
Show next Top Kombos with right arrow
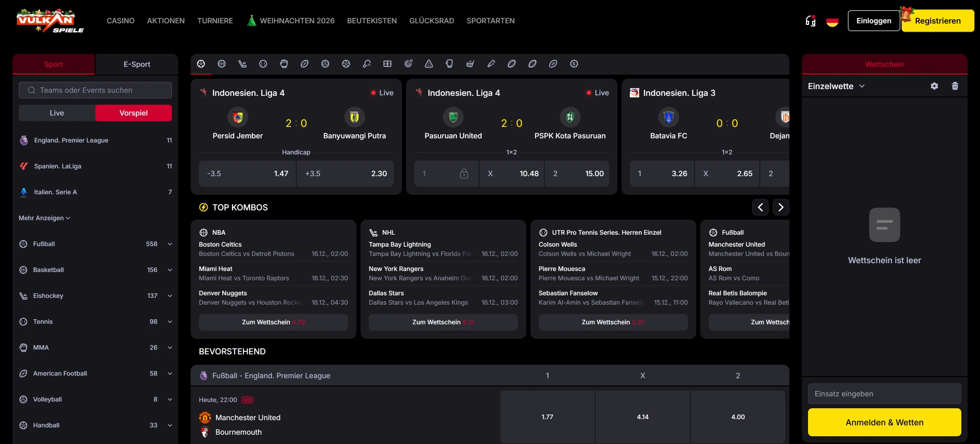coord(781,207)
